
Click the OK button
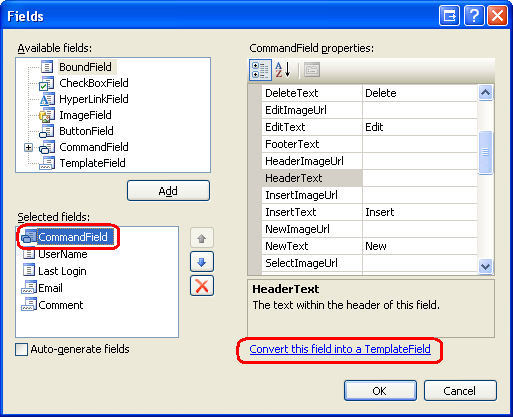point(380,391)
